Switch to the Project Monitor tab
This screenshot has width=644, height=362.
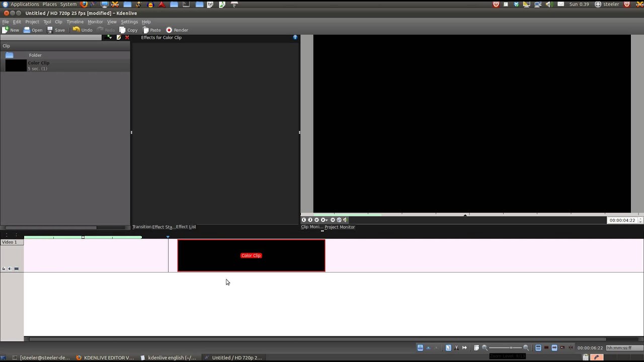[x=340, y=227]
